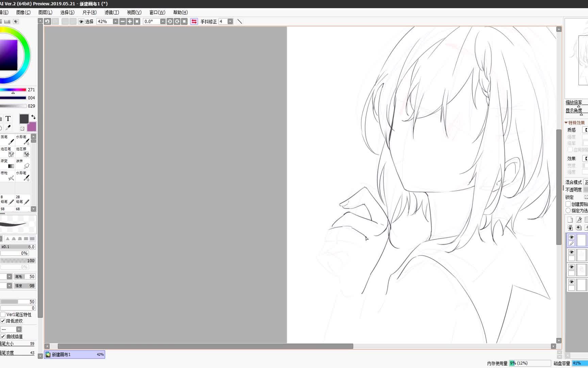Viewport: 588px width, 368px height.
Task: Rotate canvas clockwise
Action: click(x=177, y=21)
